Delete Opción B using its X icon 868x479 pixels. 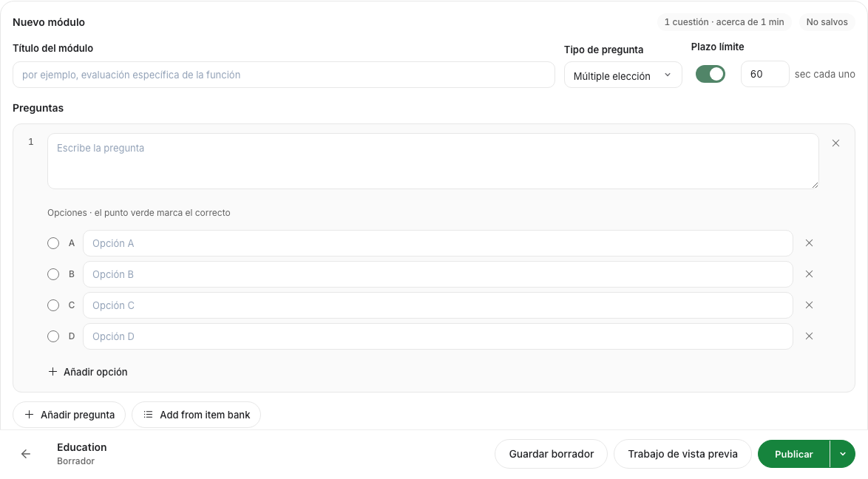coord(809,274)
